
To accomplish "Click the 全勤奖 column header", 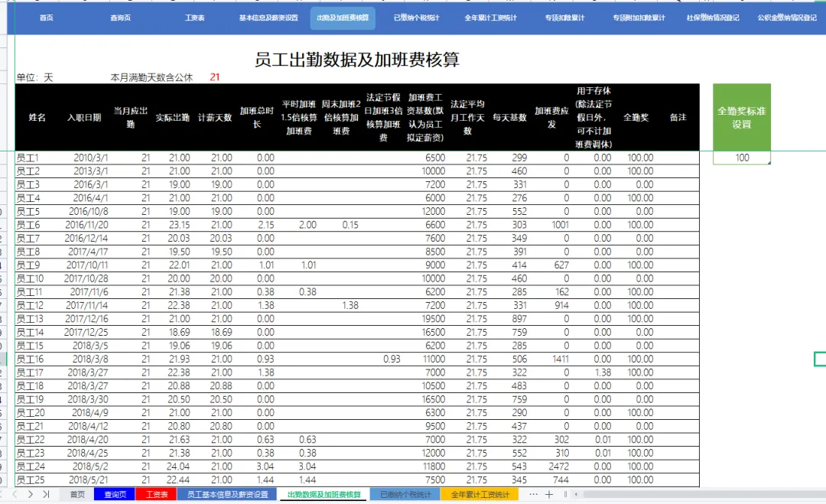I will pyautogui.click(x=636, y=118).
